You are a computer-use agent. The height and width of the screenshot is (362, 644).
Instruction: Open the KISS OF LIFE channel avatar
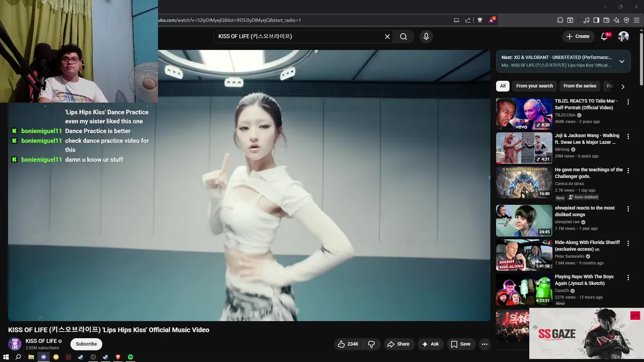(15, 344)
